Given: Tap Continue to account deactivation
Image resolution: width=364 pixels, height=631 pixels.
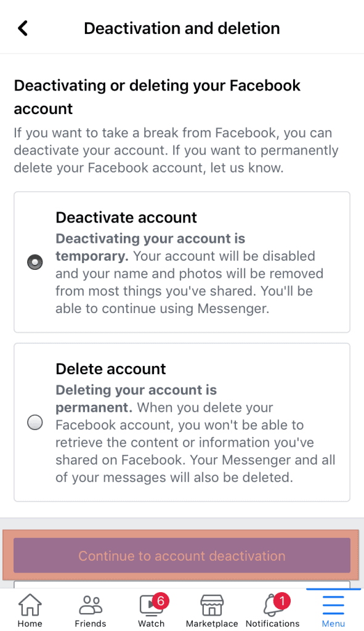Looking at the screenshot, I should tap(182, 555).
